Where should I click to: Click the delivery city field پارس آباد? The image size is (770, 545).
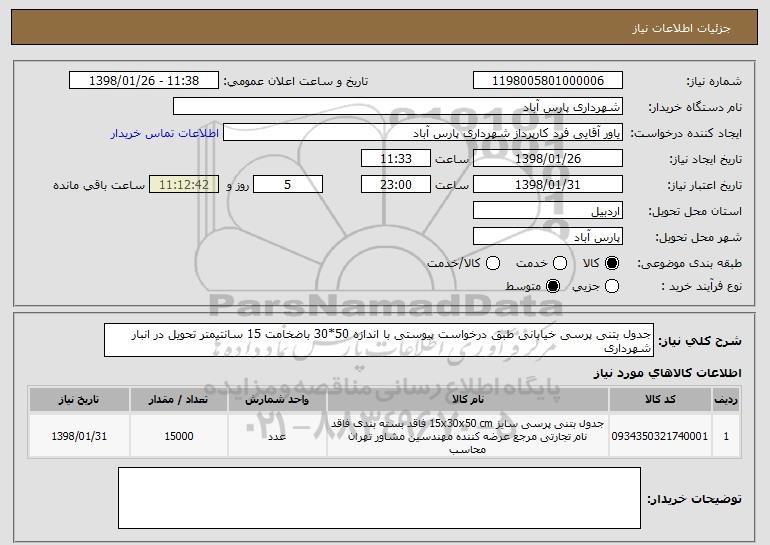coord(548,237)
